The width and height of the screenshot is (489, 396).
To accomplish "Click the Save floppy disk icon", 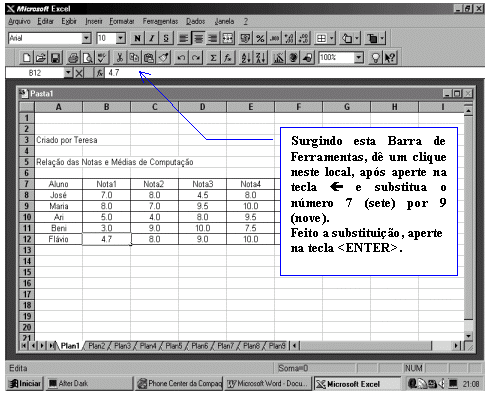I will tap(55, 58).
